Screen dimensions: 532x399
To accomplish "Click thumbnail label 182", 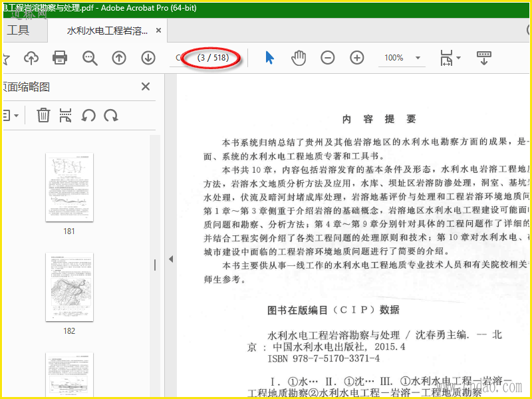I will [x=69, y=331].
